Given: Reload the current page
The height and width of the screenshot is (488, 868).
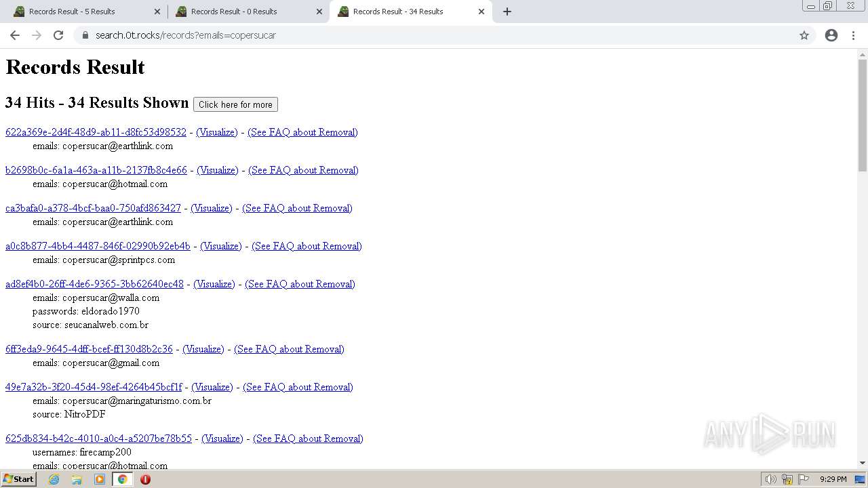Looking at the screenshot, I should tap(58, 35).
